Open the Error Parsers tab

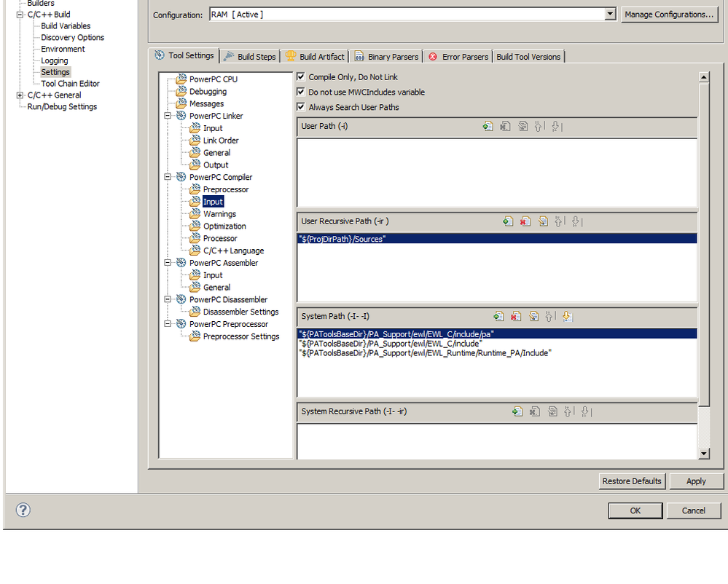(x=458, y=57)
